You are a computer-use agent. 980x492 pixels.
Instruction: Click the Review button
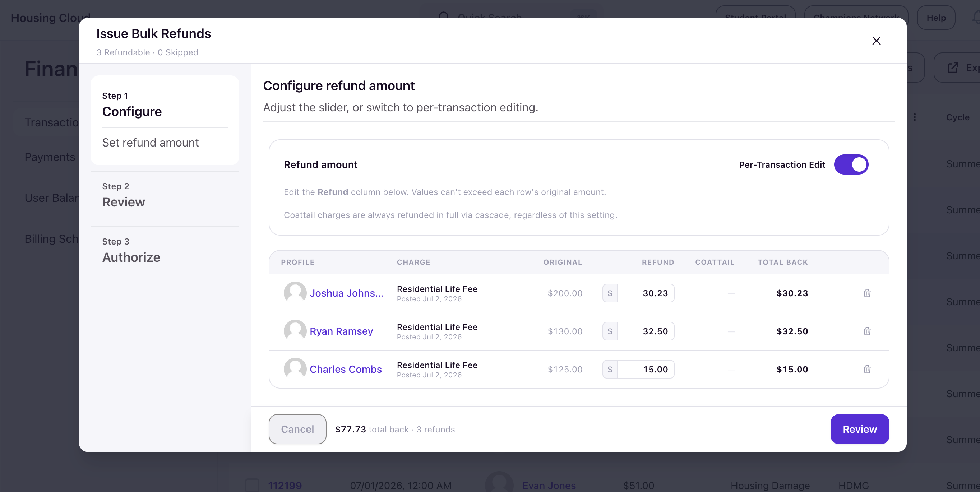(x=859, y=429)
